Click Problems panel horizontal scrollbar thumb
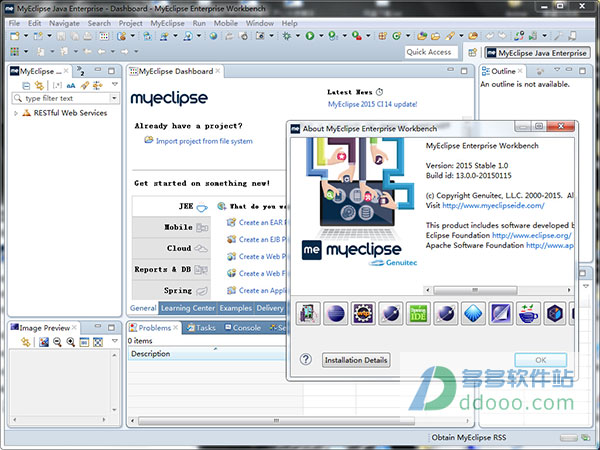Viewport: 600px width, 450px height. click(x=276, y=421)
